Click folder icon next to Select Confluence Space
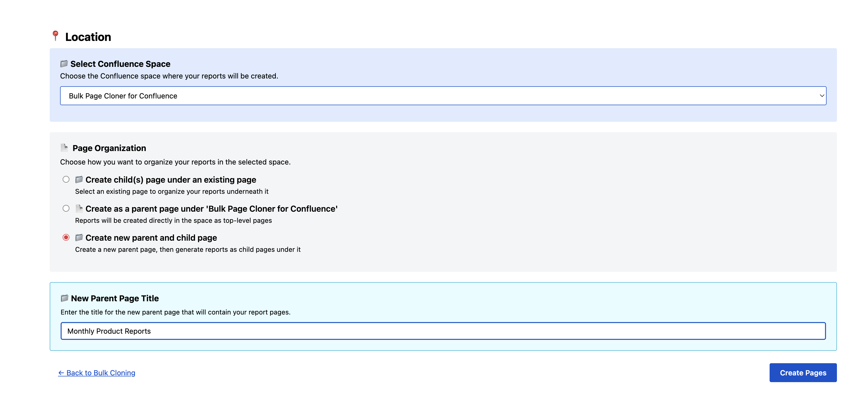868x400 pixels. tap(64, 64)
